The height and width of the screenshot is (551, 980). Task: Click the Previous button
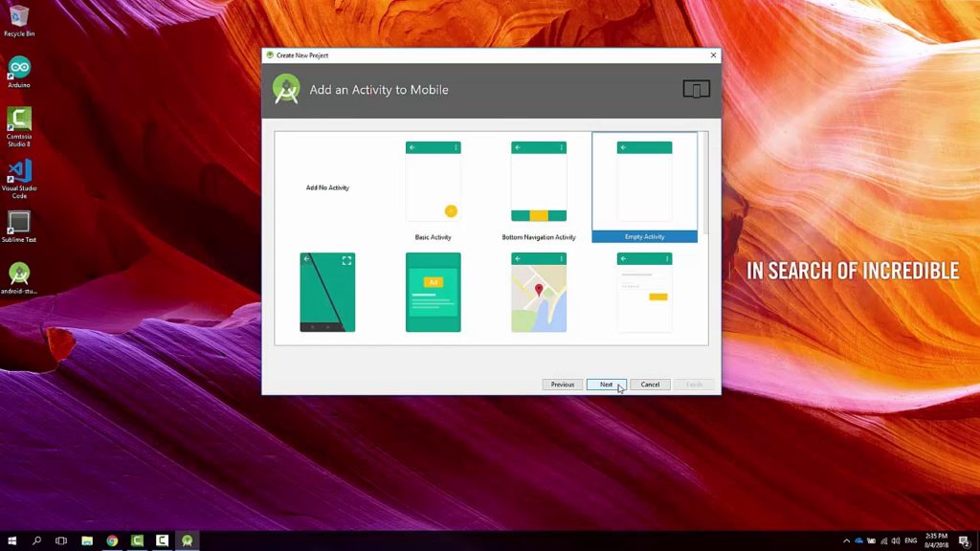coord(563,385)
